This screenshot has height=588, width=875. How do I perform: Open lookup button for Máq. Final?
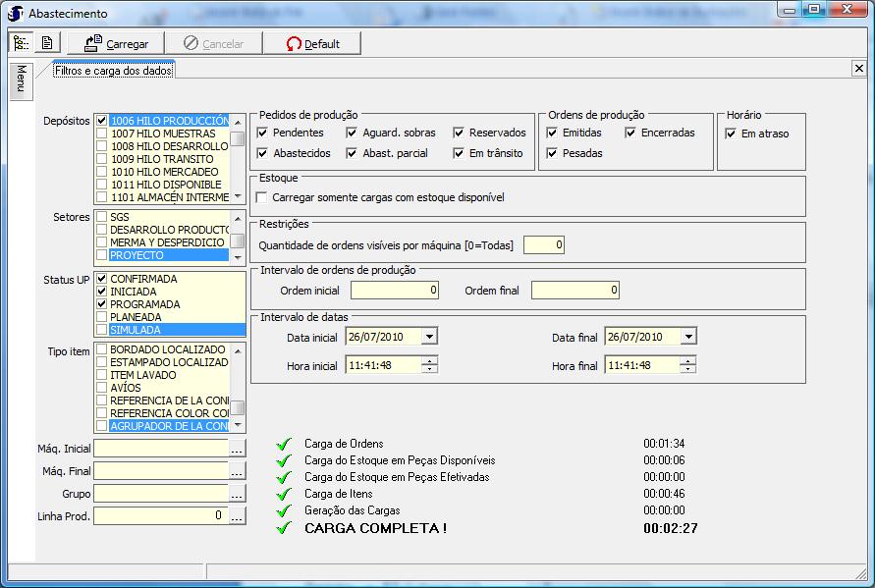(237, 471)
